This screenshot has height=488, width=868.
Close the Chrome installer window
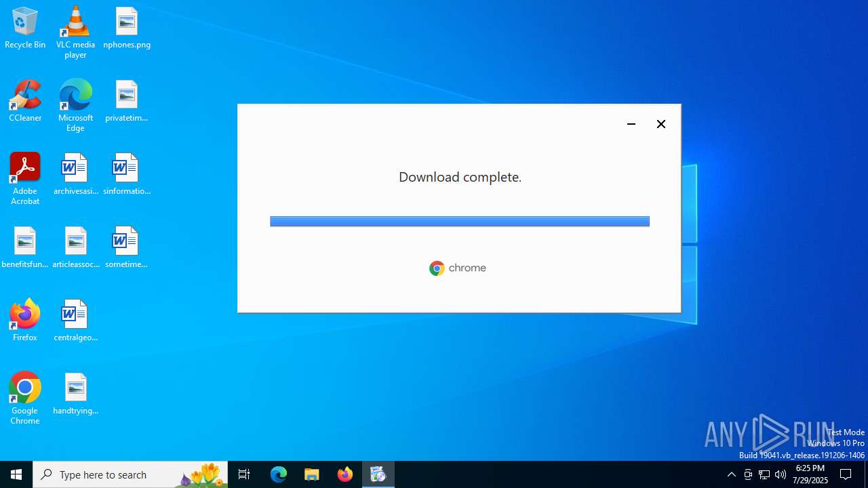coord(661,124)
